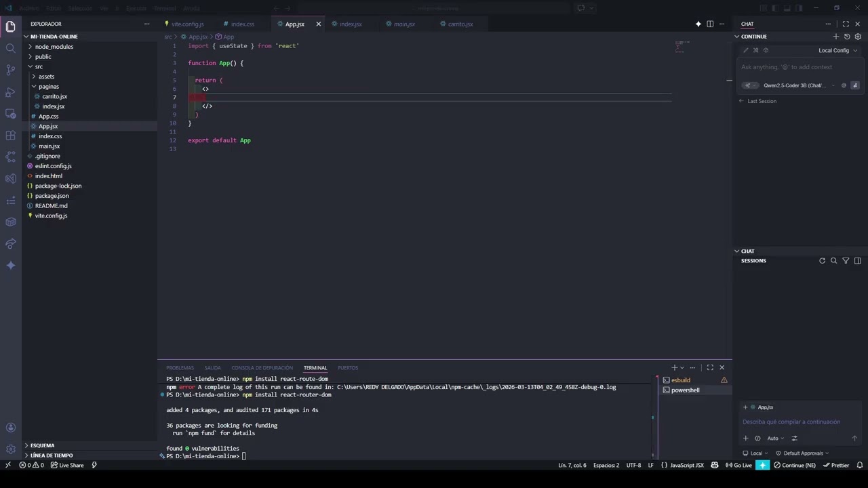Collapse the MI-TIENDA-ONLINE project root
The height and width of the screenshot is (488, 868).
54,37
